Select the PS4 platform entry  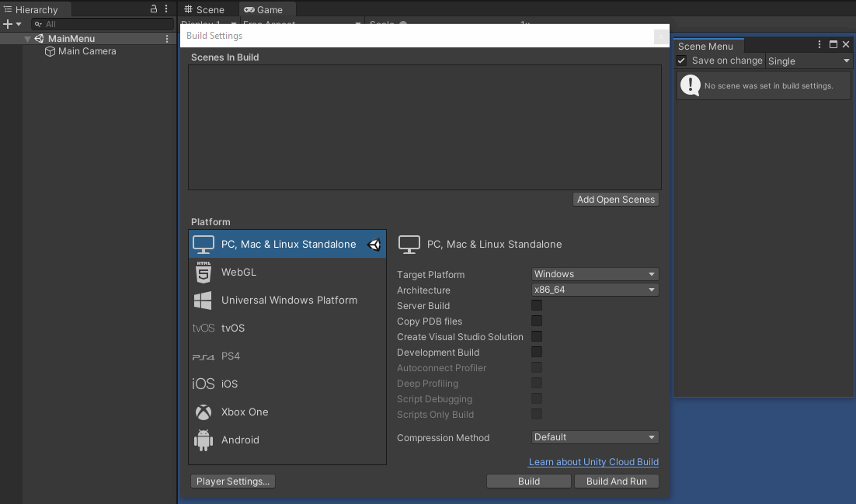[x=287, y=356]
